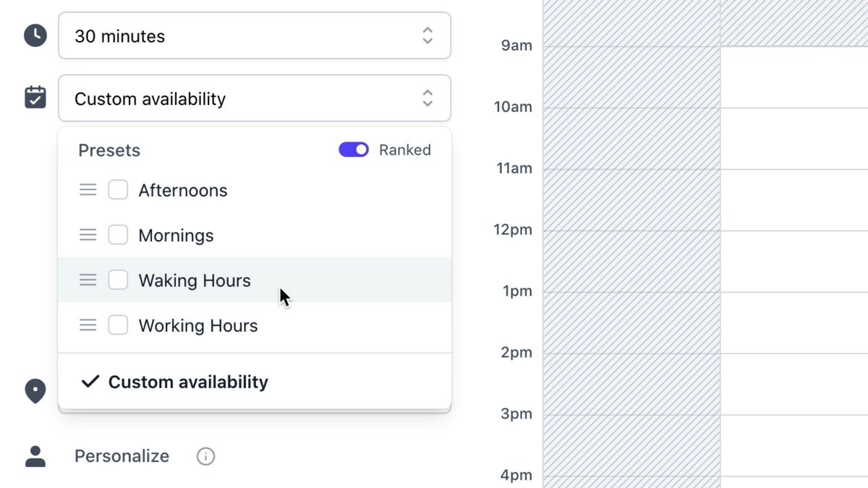Click the calendar availability icon
The height and width of the screenshot is (488, 868).
[x=35, y=98]
